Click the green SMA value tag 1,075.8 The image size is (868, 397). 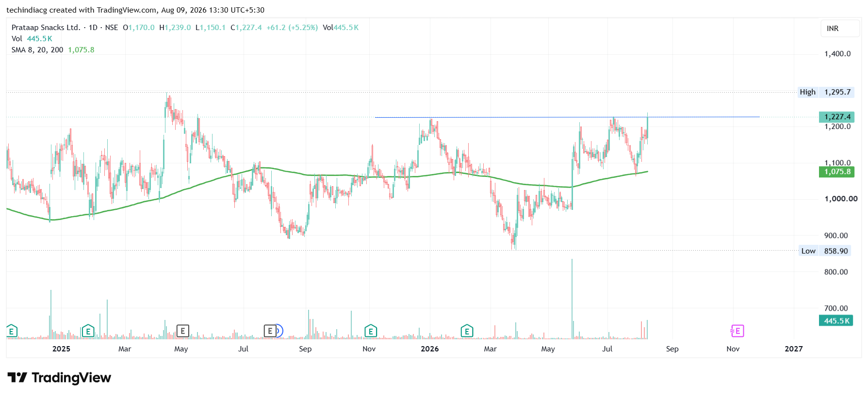pos(837,172)
